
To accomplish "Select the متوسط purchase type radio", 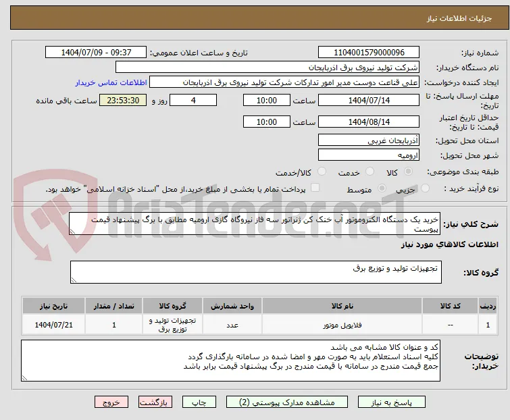I will pyautogui.click(x=382, y=188).
